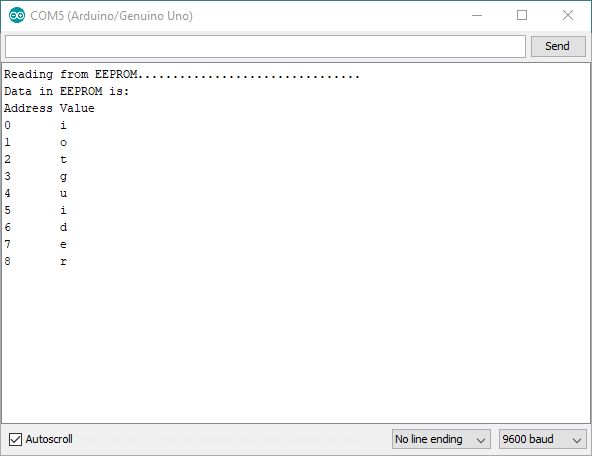
Task: Click the Autoscroll label text
Action: tap(49, 439)
